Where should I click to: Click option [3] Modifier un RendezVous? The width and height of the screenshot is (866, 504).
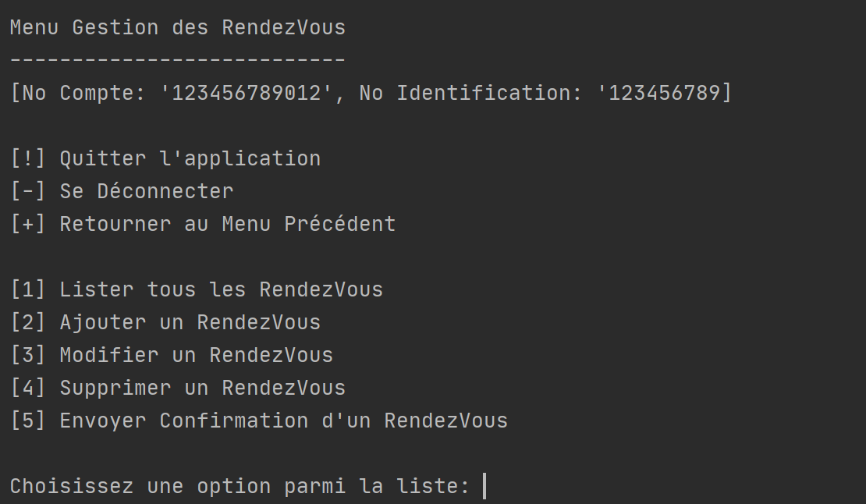[x=172, y=355]
